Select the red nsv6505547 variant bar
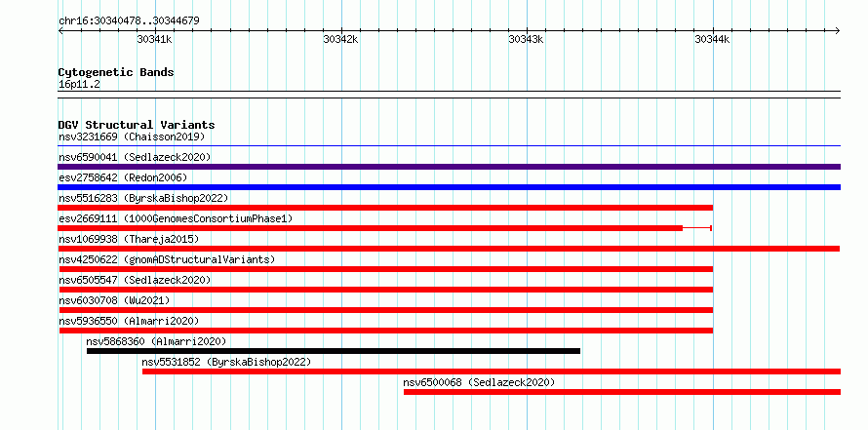This screenshot has height=430, width=868. 386,290
